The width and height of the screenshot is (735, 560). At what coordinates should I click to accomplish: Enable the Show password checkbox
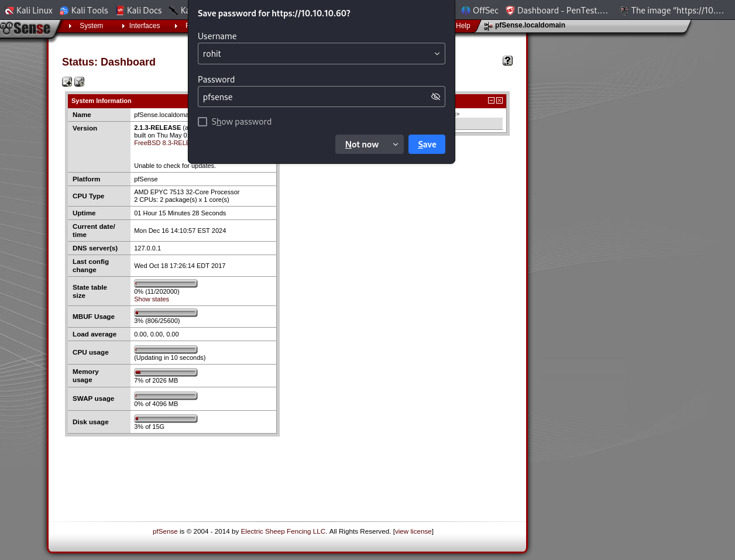click(202, 122)
